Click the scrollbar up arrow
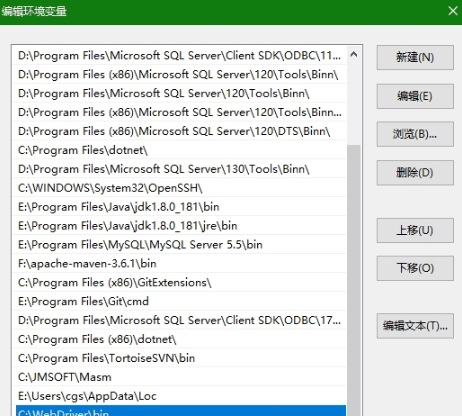Viewport: 462px width, 416px height. click(354, 54)
